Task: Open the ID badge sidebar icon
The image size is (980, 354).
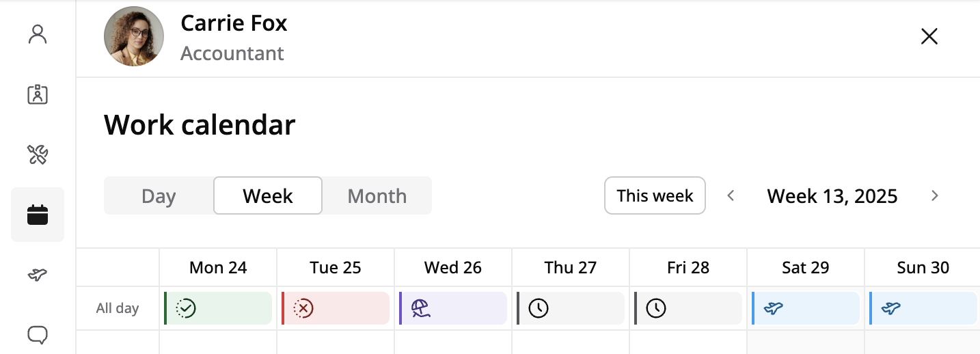Action: (38, 94)
